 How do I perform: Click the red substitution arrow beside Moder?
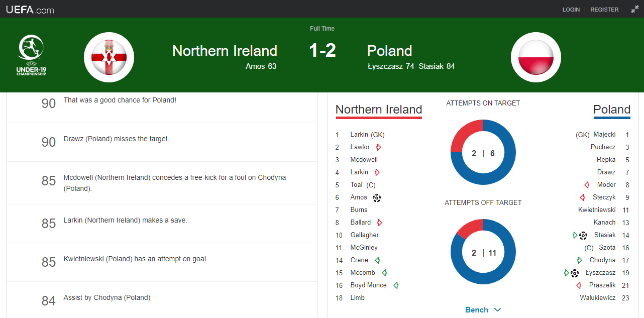pos(587,185)
